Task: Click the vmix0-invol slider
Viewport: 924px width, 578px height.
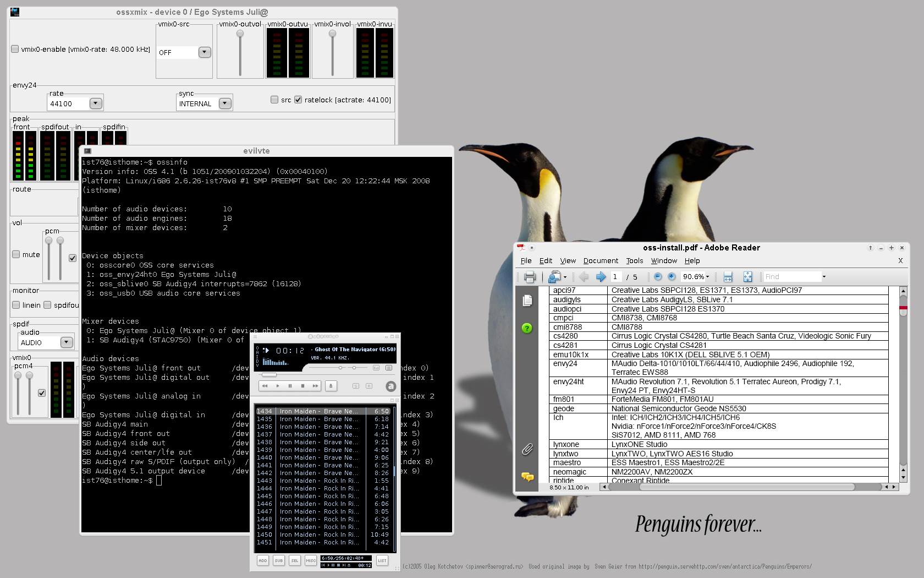Action: [x=332, y=53]
